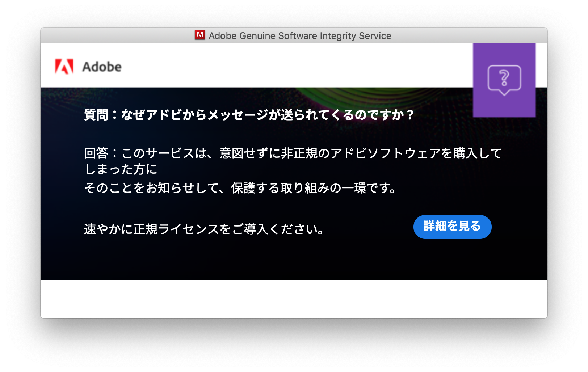Image resolution: width=588 pixels, height=372 pixels.
Task: Click the 詳細を見る button
Action: (x=452, y=227)
